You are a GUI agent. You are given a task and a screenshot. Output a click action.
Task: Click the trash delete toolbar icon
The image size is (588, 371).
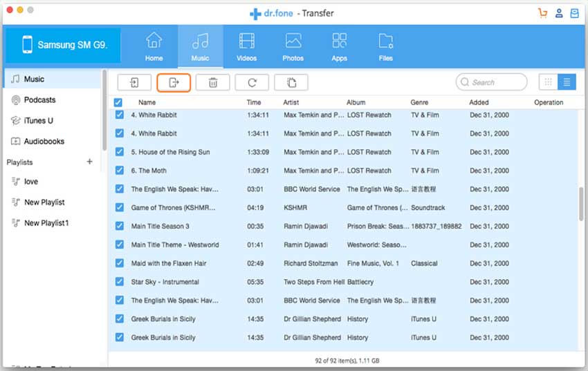pyautogui.click(x=212, y=82)
